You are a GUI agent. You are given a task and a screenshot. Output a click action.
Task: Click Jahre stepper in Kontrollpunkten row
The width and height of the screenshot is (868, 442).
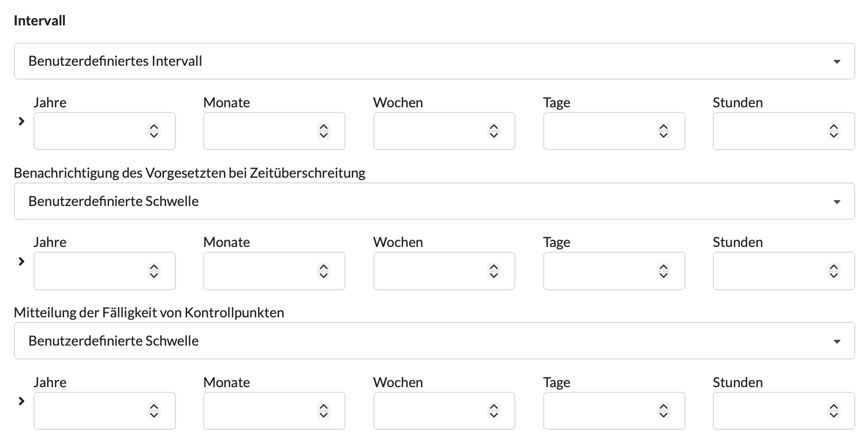pyautogui.click(x=154, y=411)
